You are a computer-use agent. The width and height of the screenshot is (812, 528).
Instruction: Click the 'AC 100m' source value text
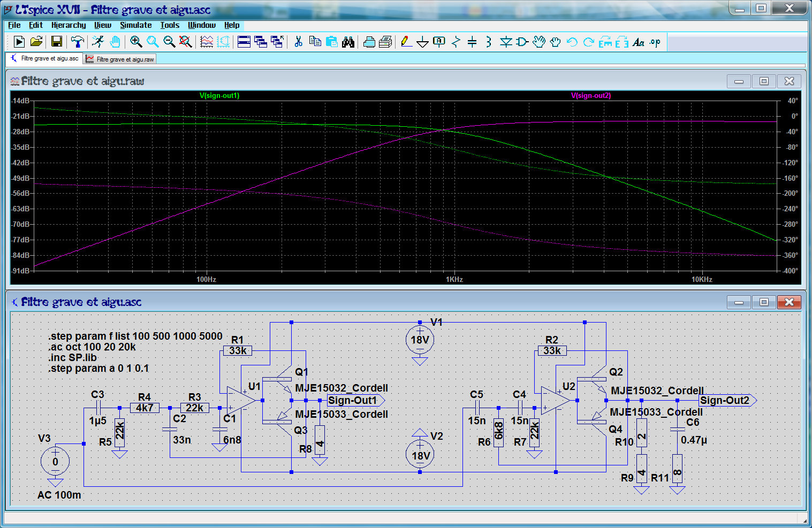(x=59, y=495)
